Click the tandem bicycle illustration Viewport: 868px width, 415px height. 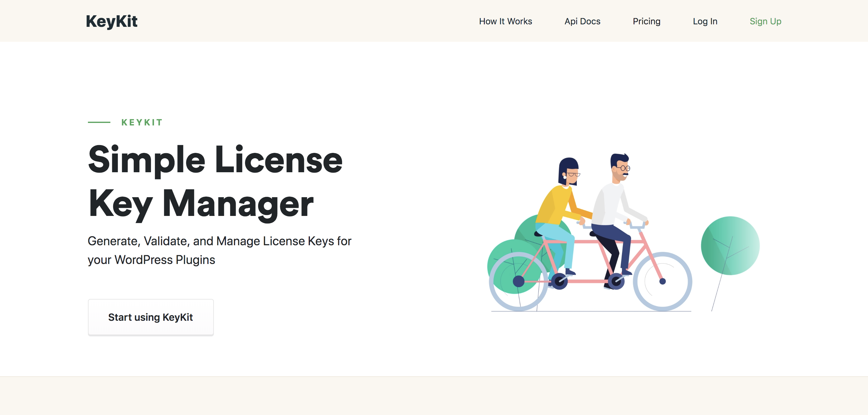tap(623, 232)
